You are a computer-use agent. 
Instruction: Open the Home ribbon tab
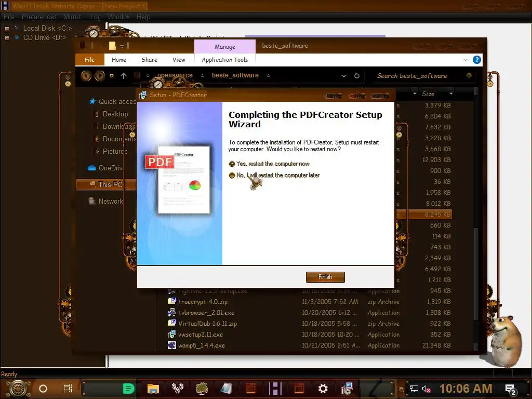119,60
